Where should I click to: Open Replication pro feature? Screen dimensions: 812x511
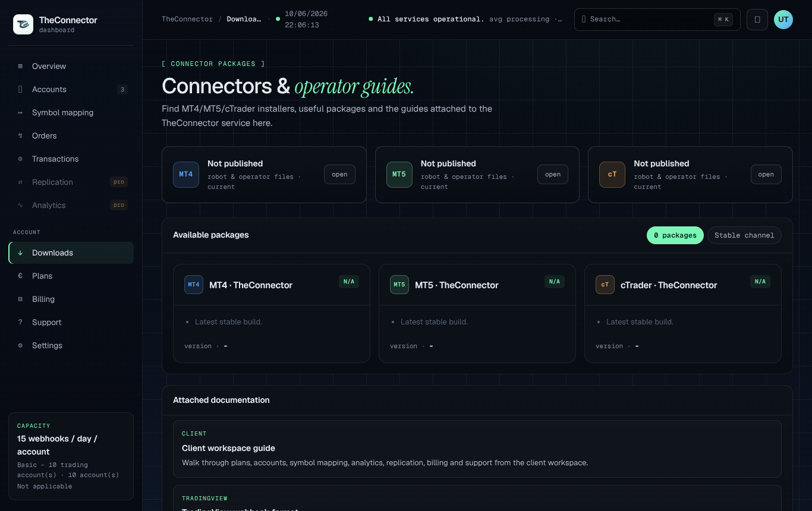71,182
